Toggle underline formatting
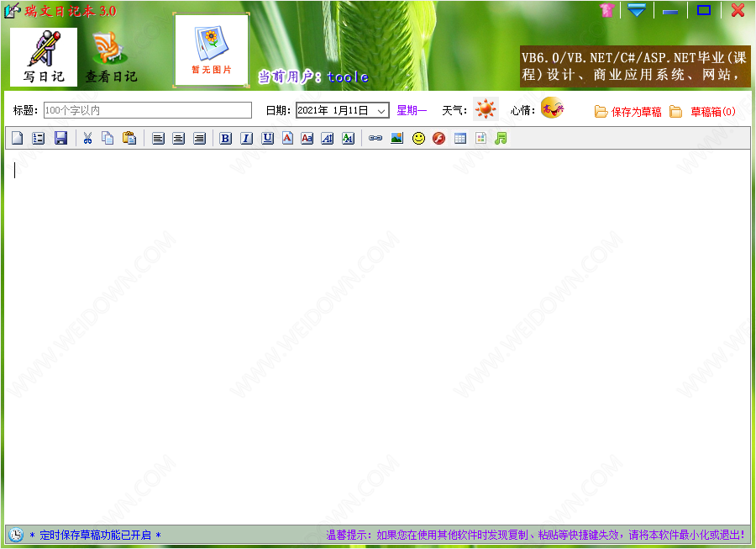Image resolution: width=756 pixels, height=549 pixels. (267, 139)
